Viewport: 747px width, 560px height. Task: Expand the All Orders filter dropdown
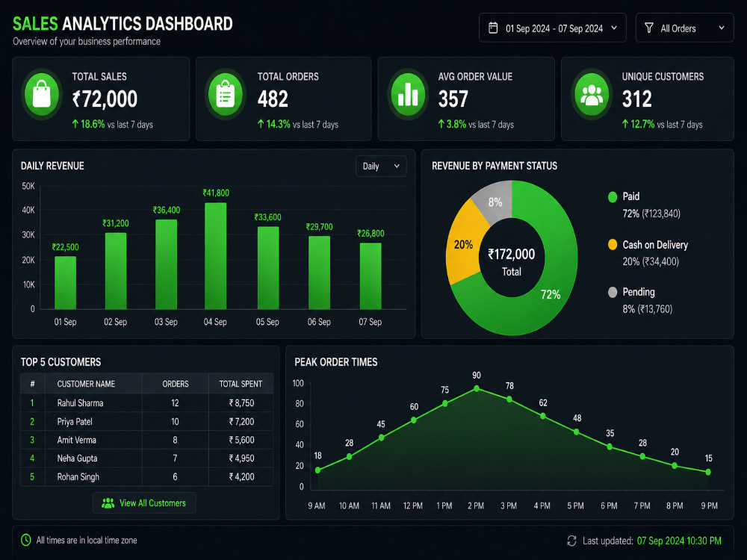pyautogui.click(x=684, y=28)
